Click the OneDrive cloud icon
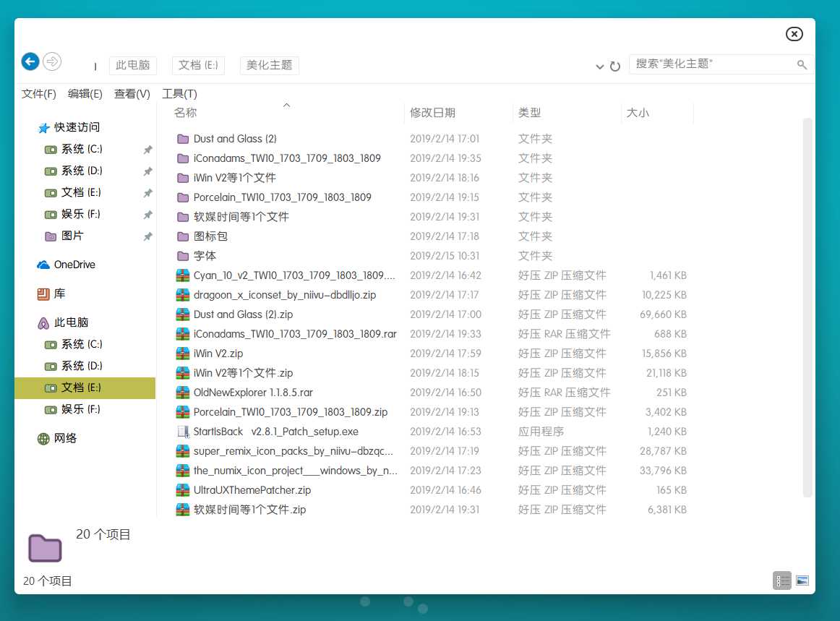The width and height of the screenshot is (840, 621). (43, 265)
